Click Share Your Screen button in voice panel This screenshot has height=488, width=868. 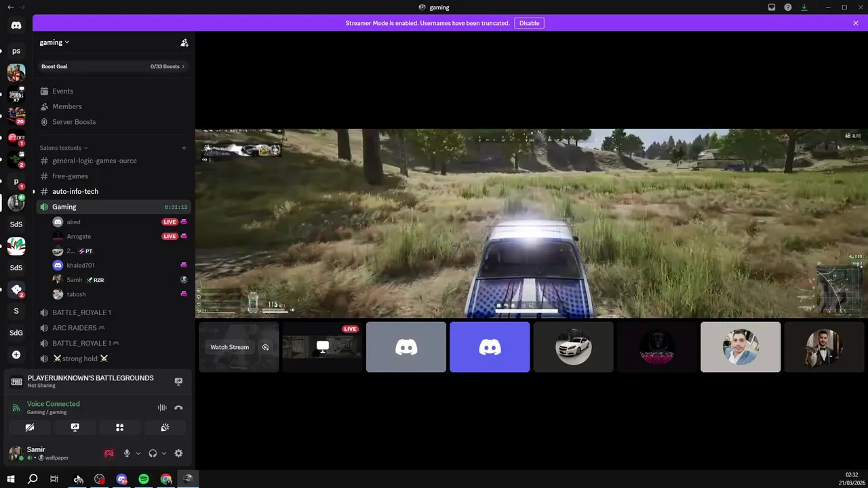(x=75, y=428)
